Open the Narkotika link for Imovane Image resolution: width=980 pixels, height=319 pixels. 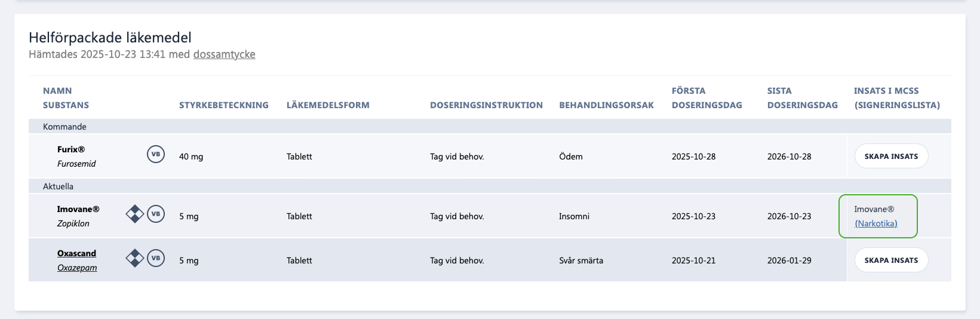point(876,223)
